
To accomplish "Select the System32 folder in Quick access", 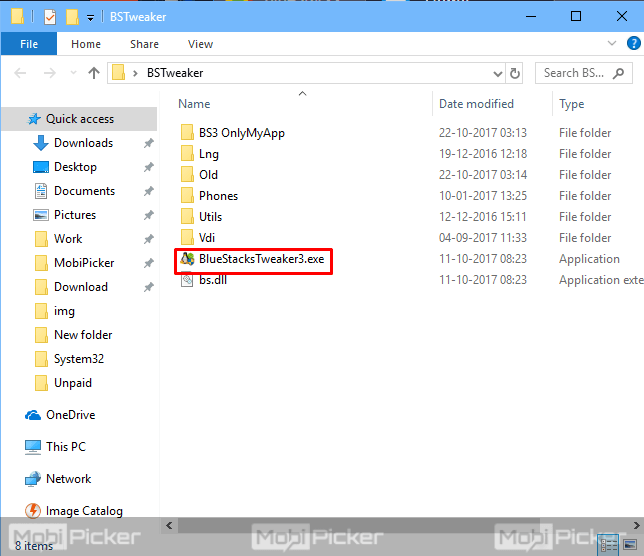I will click(x=69, y=359).
